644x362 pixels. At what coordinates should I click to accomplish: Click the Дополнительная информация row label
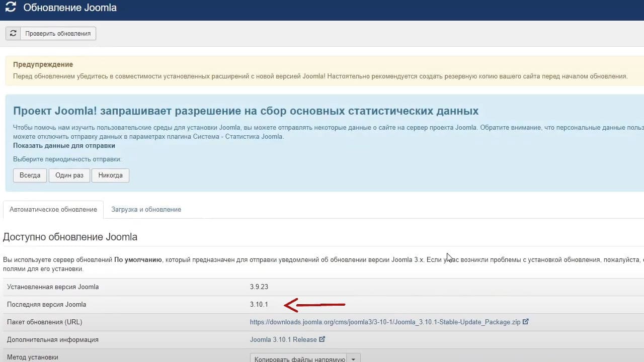[x=53, y=340]
